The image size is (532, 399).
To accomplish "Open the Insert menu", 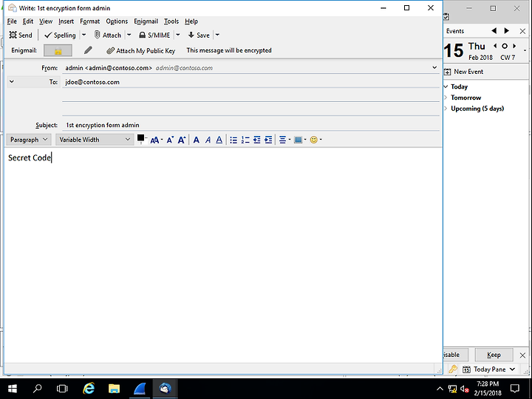I will 66,21.
